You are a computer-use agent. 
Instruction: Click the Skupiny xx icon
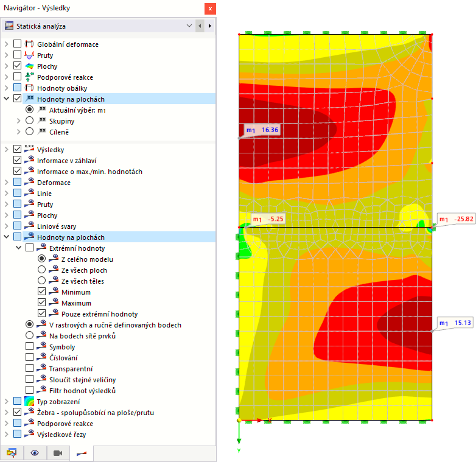(x=41, y=121)
